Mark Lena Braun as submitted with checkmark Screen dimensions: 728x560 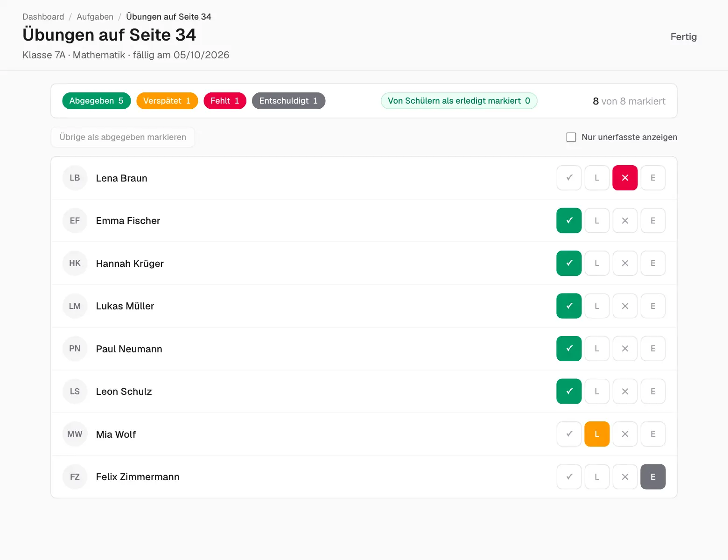[x=569, y=178]
